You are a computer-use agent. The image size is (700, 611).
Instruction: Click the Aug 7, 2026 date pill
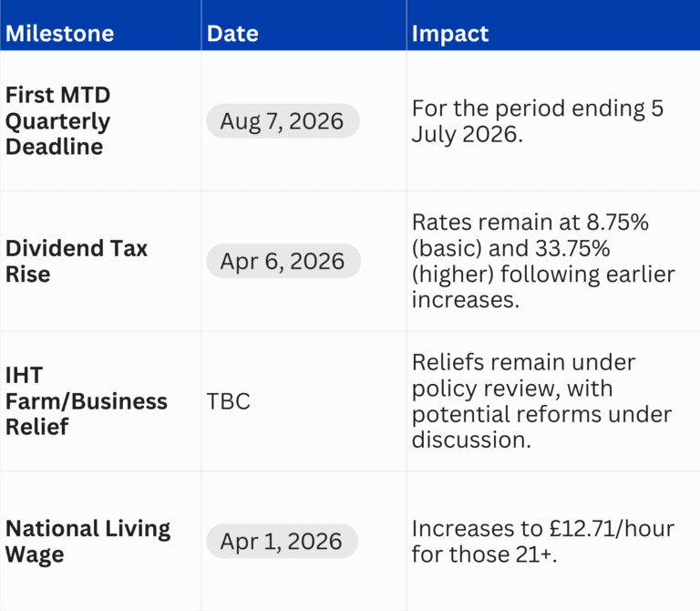click(283, 121)
